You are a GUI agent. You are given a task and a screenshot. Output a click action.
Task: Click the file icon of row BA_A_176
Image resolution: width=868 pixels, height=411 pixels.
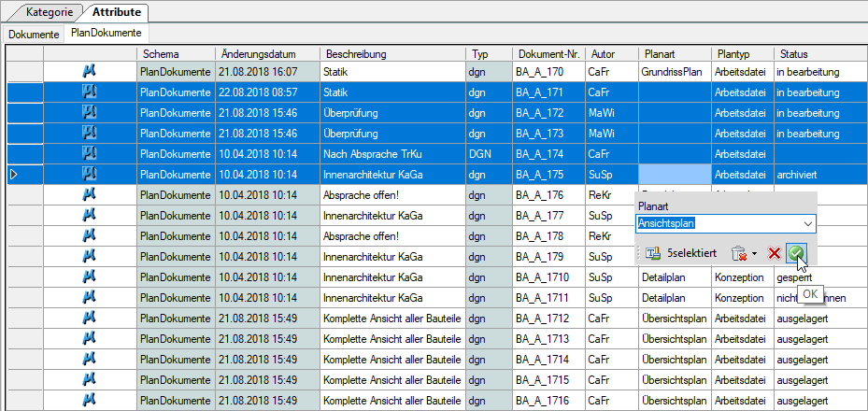89,194
